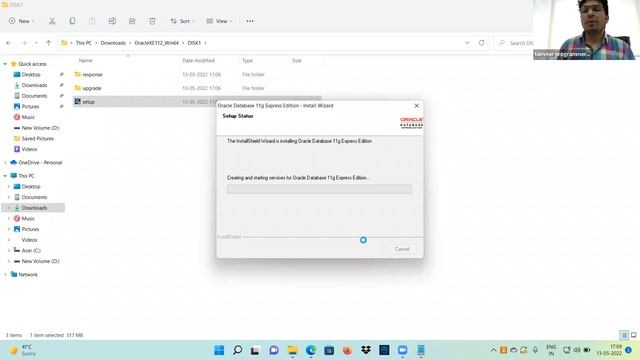
Task: Open Firefox from the taskbar
Action: click(x=347, y=350)
